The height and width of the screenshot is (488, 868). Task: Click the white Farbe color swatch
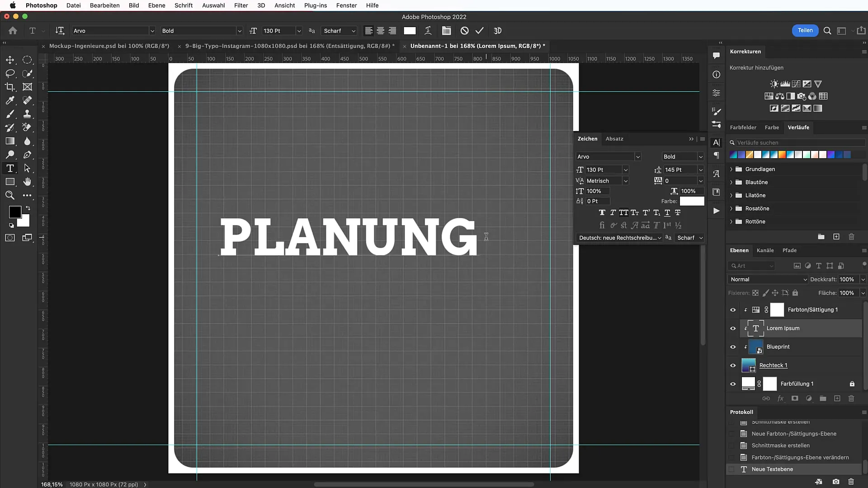(691, 201)
